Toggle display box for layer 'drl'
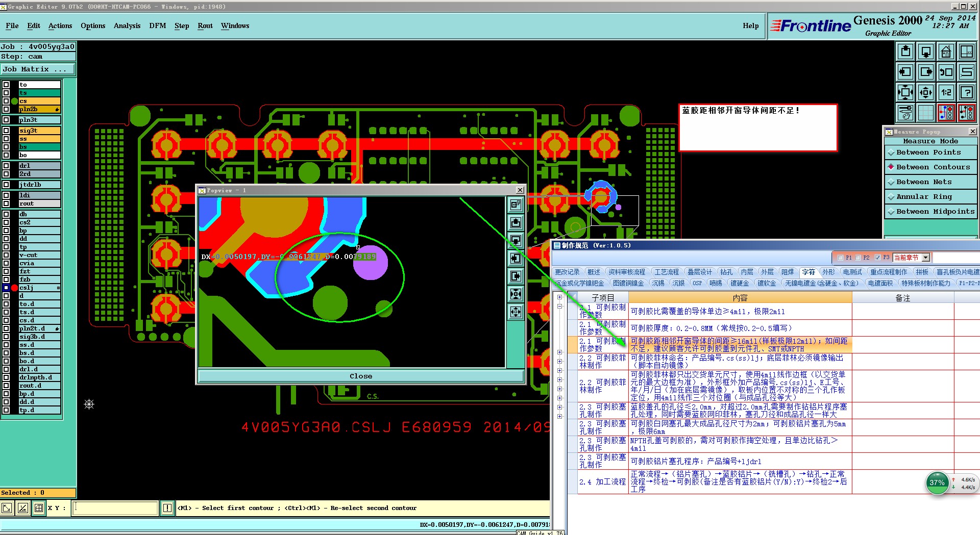980x535 pixels. (6, 166)
